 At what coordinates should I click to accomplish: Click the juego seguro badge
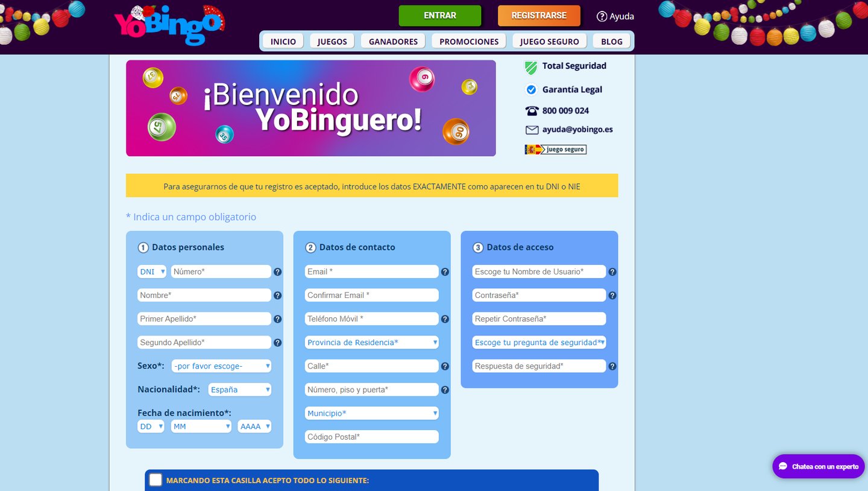tap(555, 149)
